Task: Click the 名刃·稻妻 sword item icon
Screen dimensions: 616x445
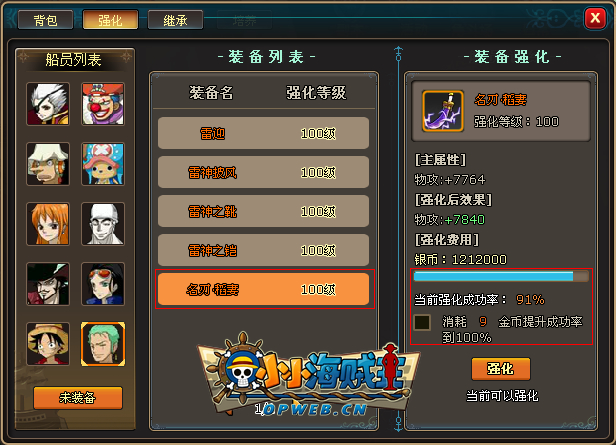Action: tap(443, 111)
